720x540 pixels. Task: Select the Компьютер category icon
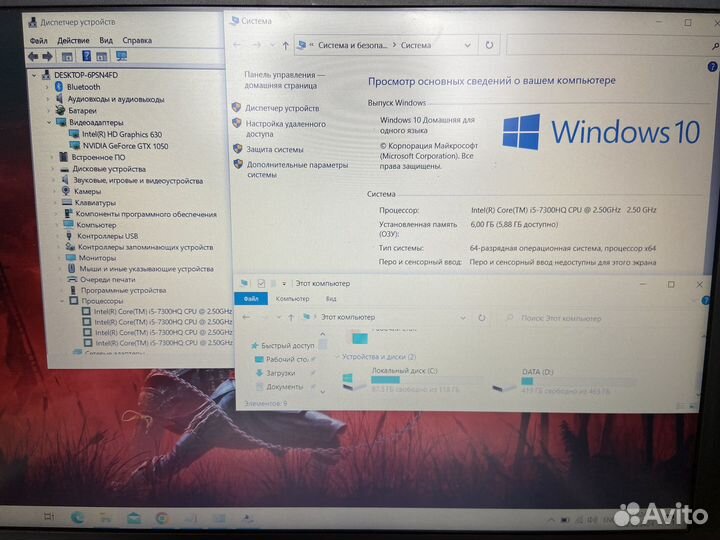pos(68,225)
